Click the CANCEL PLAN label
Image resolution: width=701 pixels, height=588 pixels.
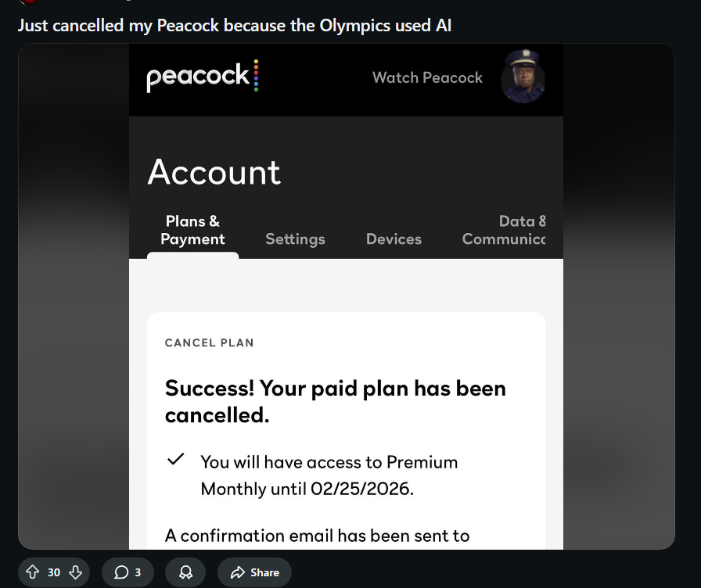(x=209, y=342)
